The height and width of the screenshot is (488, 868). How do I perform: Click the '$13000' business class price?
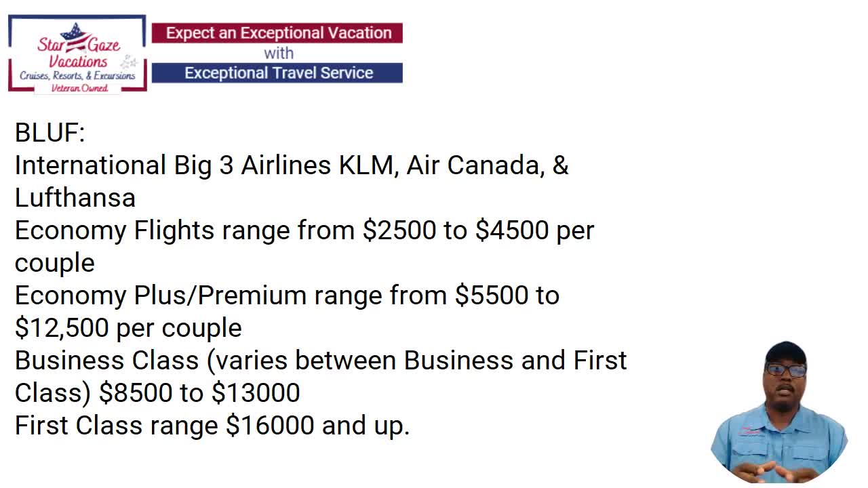[x=256, y=393]
